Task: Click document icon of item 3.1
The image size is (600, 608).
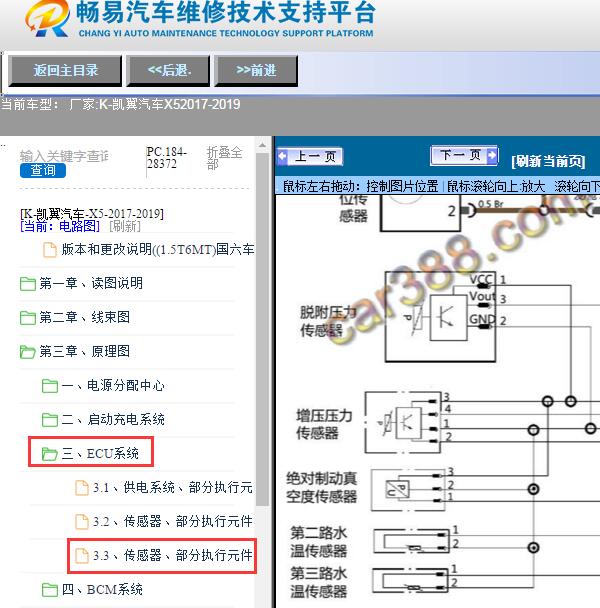Action: point(81,488)
